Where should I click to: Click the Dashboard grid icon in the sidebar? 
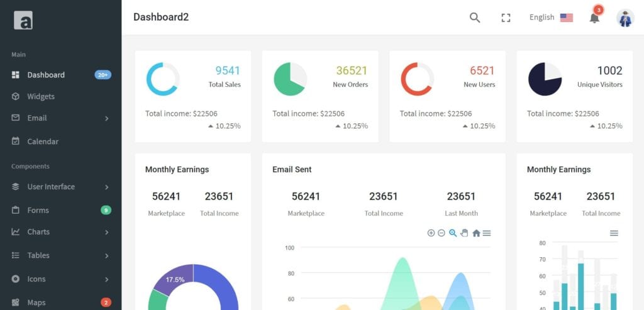coord(16,75)
